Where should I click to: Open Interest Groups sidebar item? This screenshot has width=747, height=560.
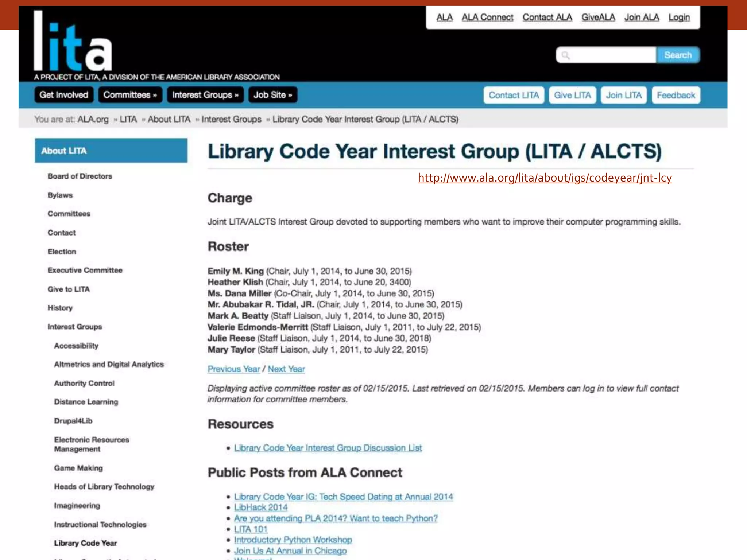click(75, 327)
